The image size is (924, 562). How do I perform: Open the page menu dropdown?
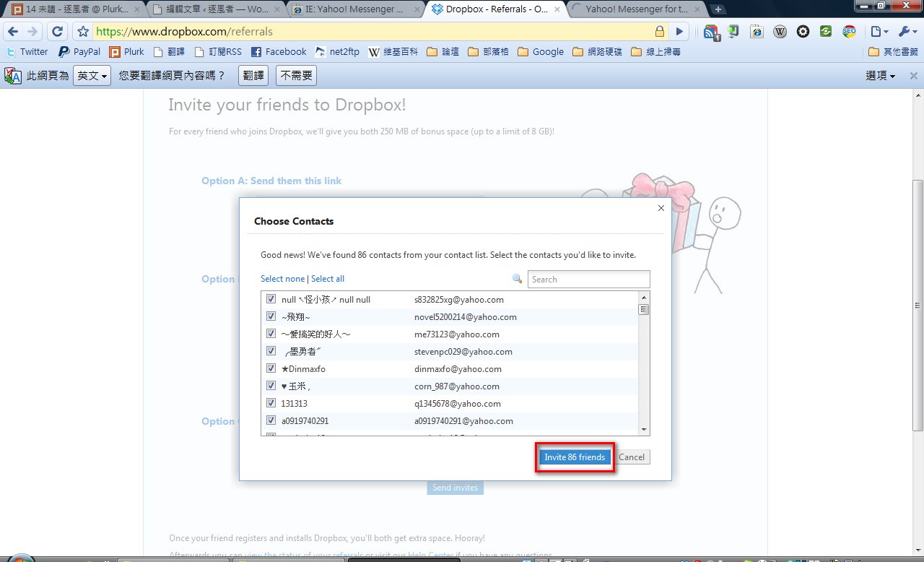878,32
